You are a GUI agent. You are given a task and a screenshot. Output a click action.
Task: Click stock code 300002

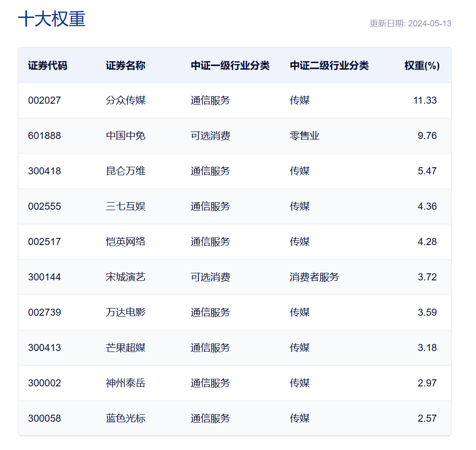point(44,383)
